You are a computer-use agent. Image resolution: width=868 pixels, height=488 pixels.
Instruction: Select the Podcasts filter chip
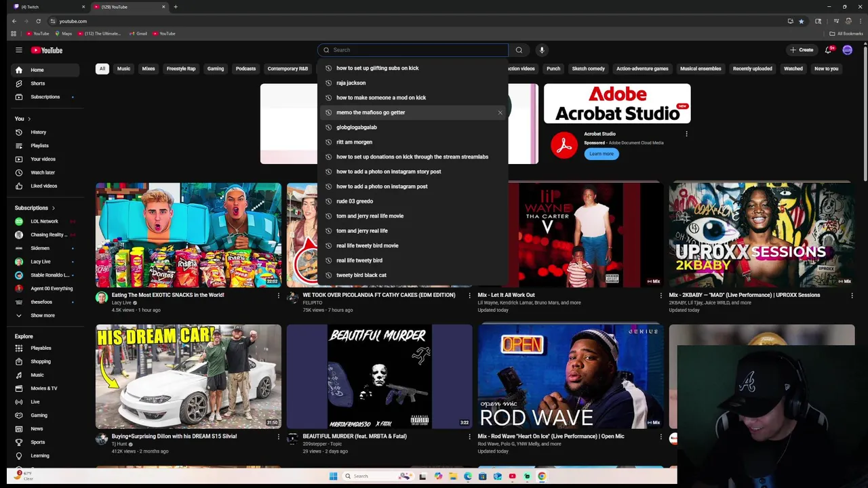click(245, 68)
